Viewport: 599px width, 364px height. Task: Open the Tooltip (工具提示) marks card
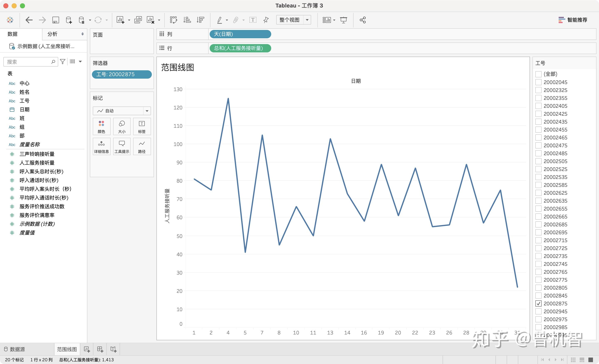point(122,146)
